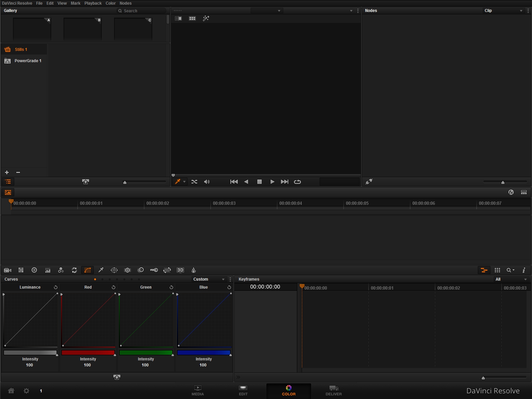
Task: Select the Qualifier eyedropper palette
Action: pyautogui.click(x=101, y=270)
